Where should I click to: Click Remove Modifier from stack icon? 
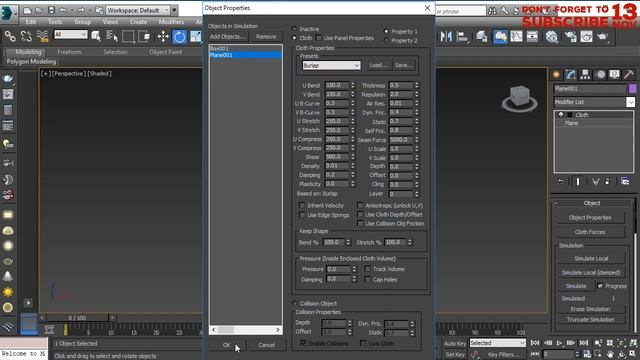(607, 181)
